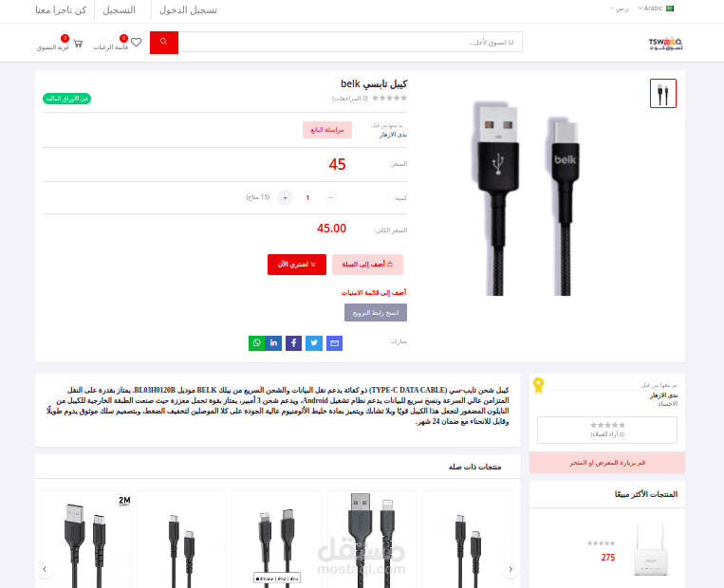Viewport: 724px width, 588px height.
Task: Click the pink Add to Cart button
Action: click(367, 265)
